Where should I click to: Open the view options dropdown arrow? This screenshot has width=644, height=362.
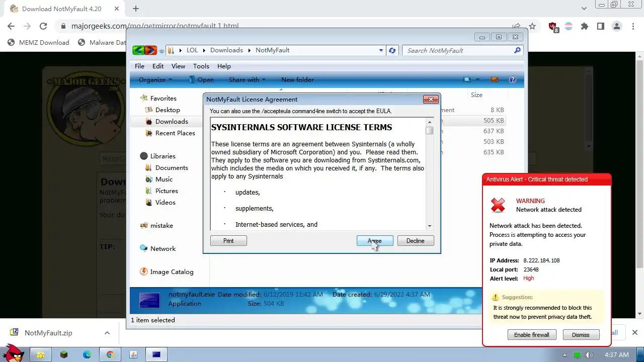tap(478, 79)
